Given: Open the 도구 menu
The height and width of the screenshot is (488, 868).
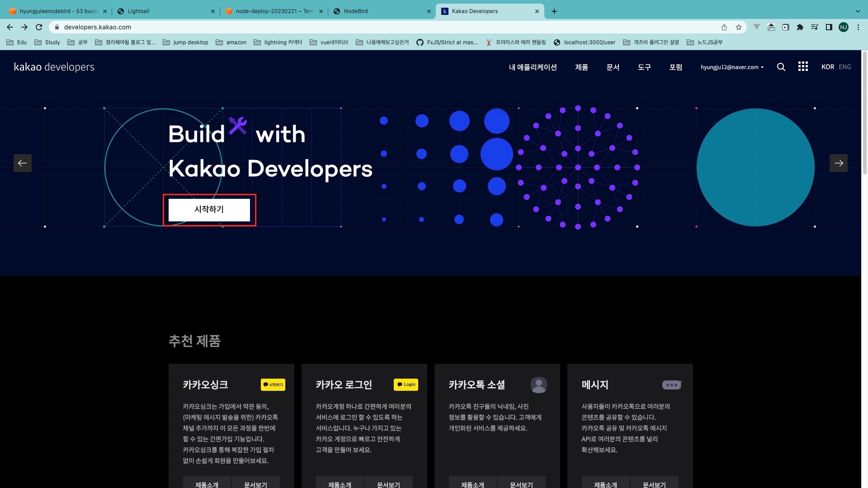Looking at the screenshot, I should [644, 67].
